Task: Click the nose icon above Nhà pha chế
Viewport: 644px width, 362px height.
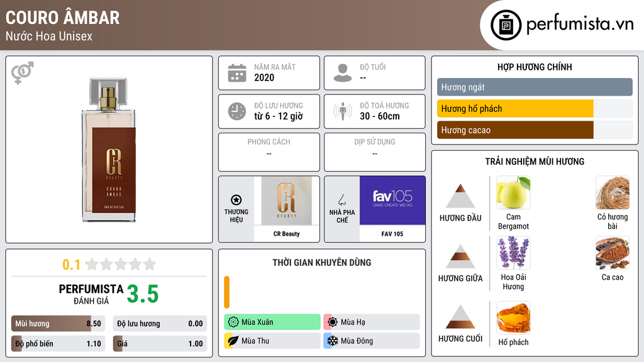Action: (341, 200)
